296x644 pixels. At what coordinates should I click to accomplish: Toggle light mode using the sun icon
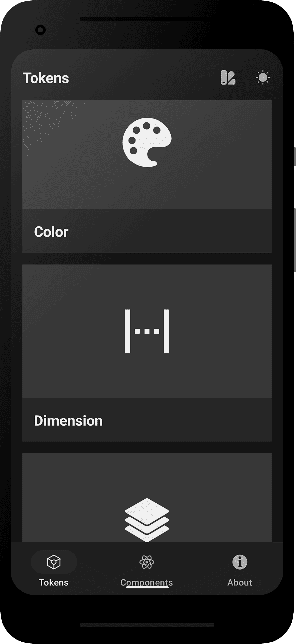click(263, 78)
